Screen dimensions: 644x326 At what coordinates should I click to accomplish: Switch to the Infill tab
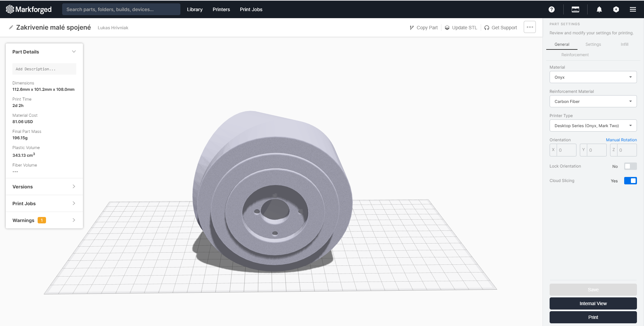(x=625, y=44)
